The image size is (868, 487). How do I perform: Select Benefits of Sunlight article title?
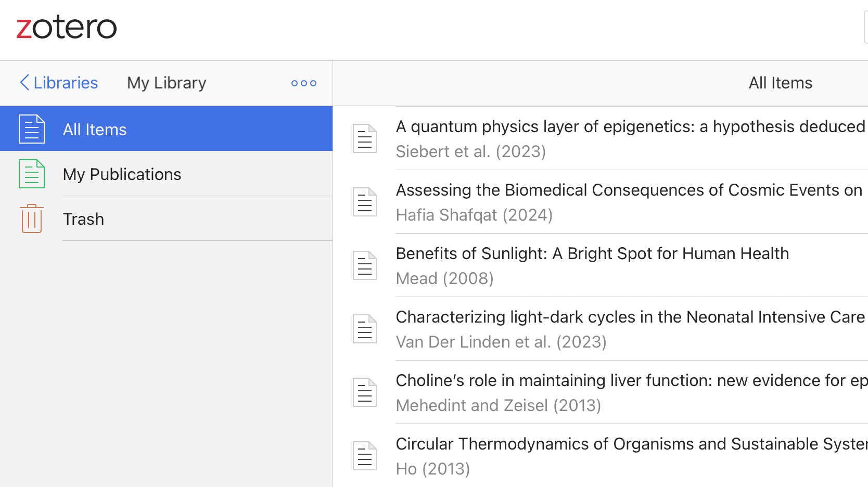(x=592, y=253)
